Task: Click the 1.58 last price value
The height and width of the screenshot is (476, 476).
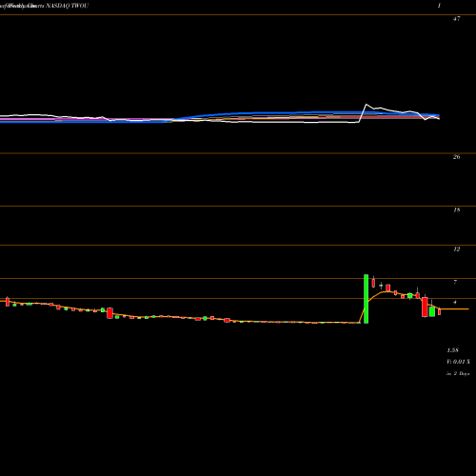Action: coord(452,350)
